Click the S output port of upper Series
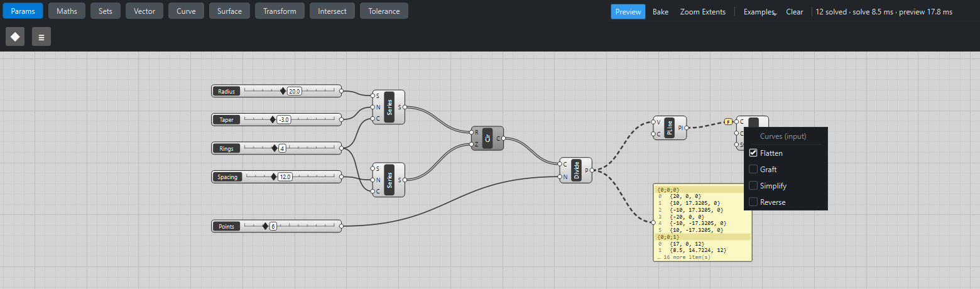Image resolution: width=980 pixels, height=289 pixels. pos(405,107)
